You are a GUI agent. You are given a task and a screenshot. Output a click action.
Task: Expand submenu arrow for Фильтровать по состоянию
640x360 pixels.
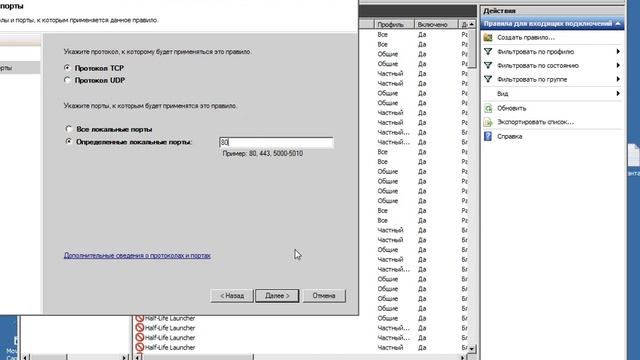[618, 65]
